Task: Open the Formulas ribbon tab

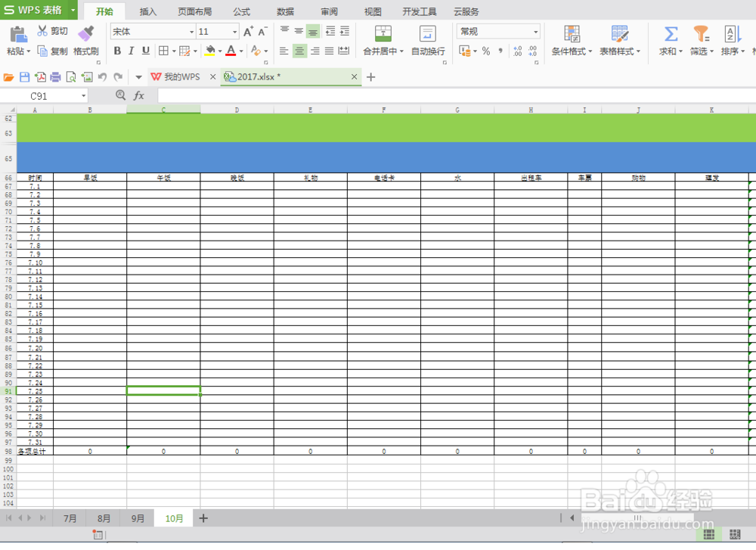Action: tap(241, 11)
